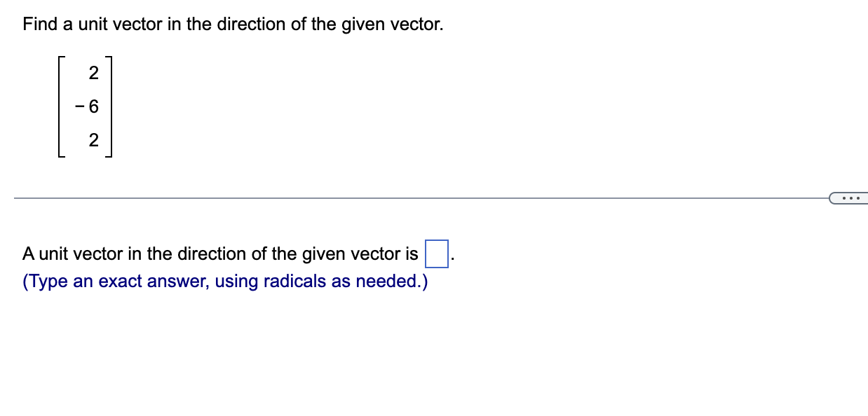This screenshot has width=868, height=416.
Task: Click the empty answer field to focus it
Action: (435, 254)
